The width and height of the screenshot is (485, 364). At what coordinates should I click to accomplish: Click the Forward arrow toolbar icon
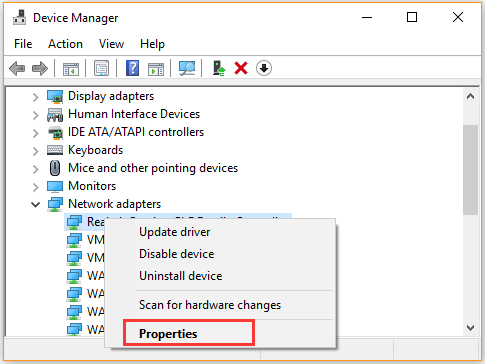(x=40, y=68)
